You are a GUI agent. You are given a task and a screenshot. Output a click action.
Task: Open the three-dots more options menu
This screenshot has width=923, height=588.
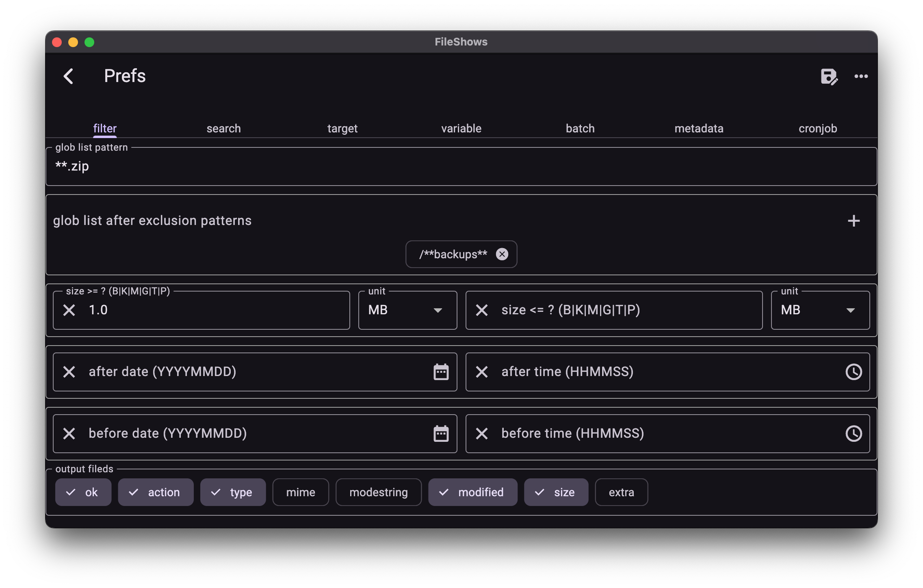(861, 76)
